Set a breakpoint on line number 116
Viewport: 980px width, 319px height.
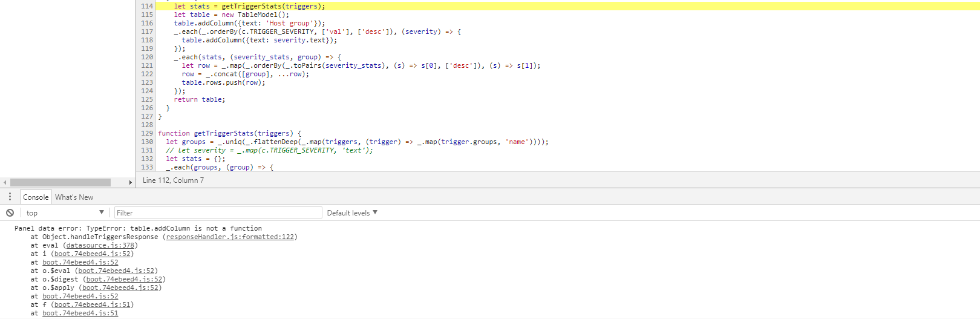(x=147, y=23)
